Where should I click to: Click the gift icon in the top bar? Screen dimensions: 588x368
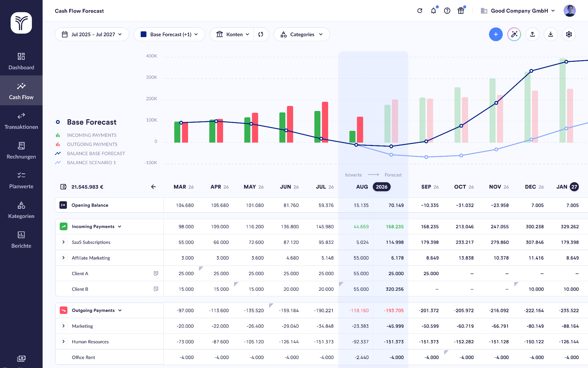coord(461,10)
